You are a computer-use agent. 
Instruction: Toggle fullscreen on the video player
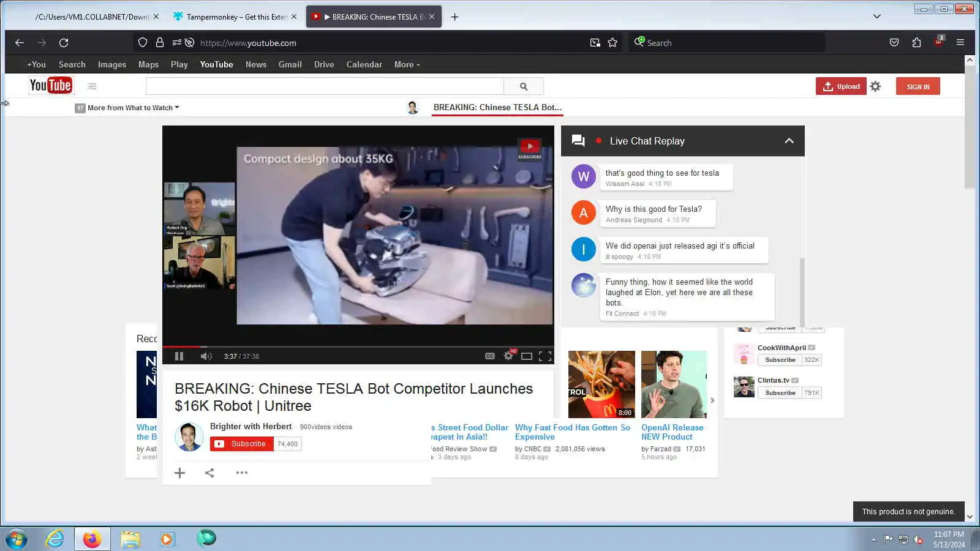(x=545, y=356)
